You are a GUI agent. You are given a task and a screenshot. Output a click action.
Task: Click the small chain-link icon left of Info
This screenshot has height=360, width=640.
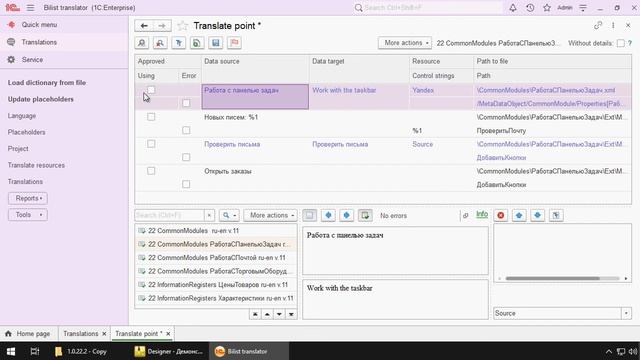tap(466, 216)
